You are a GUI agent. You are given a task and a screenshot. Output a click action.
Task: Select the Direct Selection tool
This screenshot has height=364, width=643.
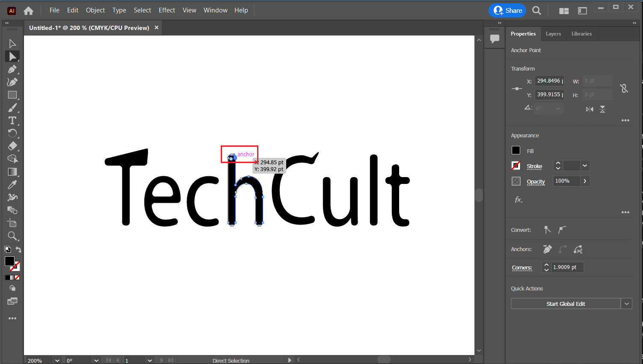[12, 56]
